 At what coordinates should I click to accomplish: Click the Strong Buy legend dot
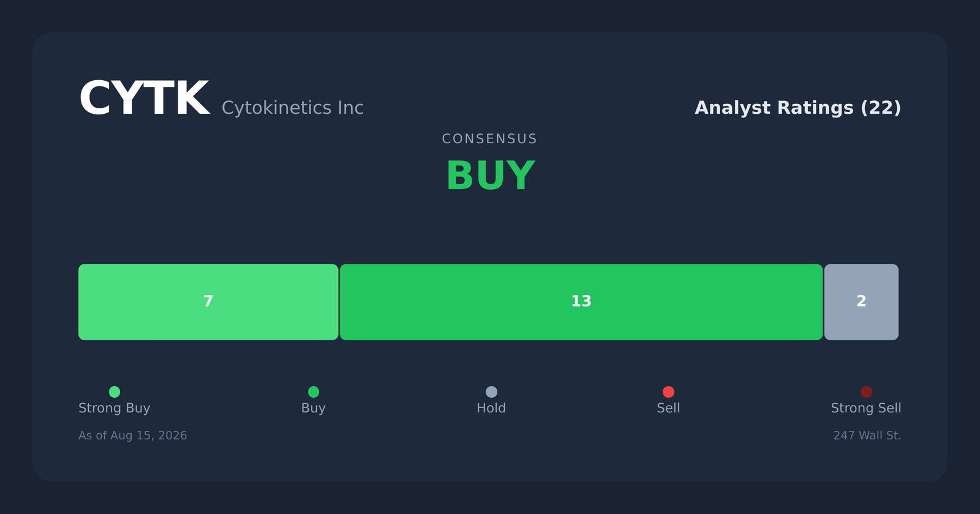coord(115,392)
